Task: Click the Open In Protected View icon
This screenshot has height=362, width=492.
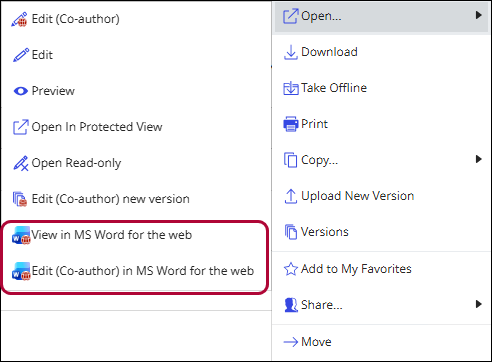Action: (x=20, y=127)
